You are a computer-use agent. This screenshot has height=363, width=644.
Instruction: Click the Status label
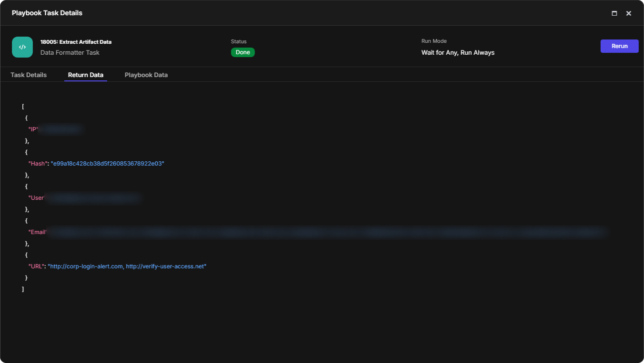[x=239, y=41]
